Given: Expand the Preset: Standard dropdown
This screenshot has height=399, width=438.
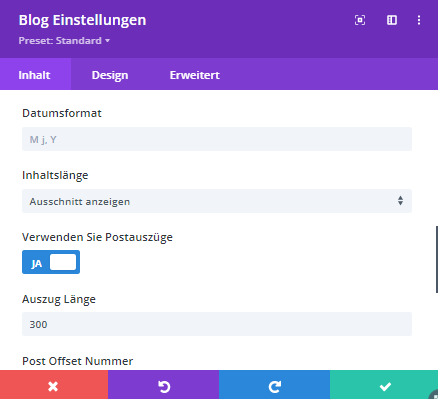Looking at the screenshot, I should (x=64, y=41).
